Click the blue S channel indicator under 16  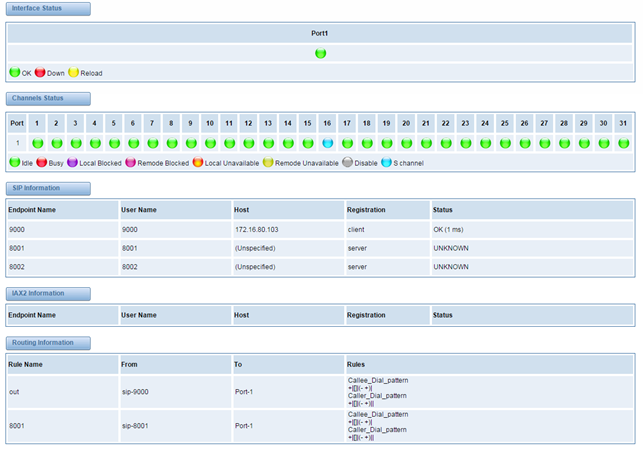click(x=328, y=143)
